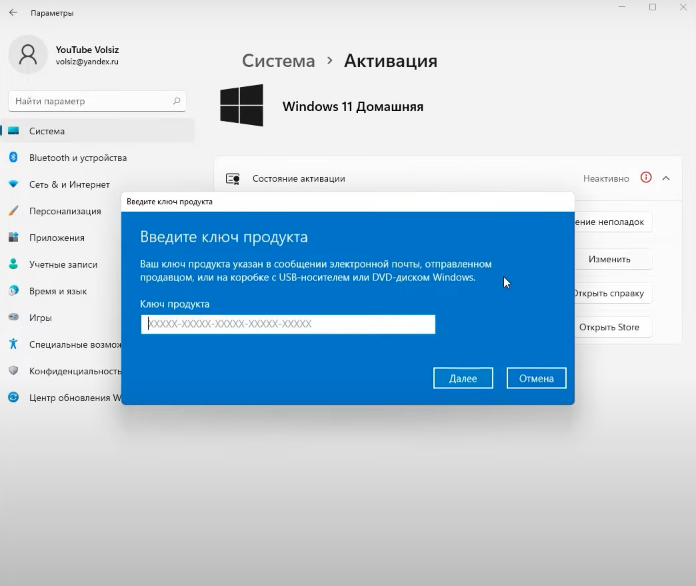Click the Gaming controller icon in sidebar
The image size is (696, 586).
(x=13, y=317)
